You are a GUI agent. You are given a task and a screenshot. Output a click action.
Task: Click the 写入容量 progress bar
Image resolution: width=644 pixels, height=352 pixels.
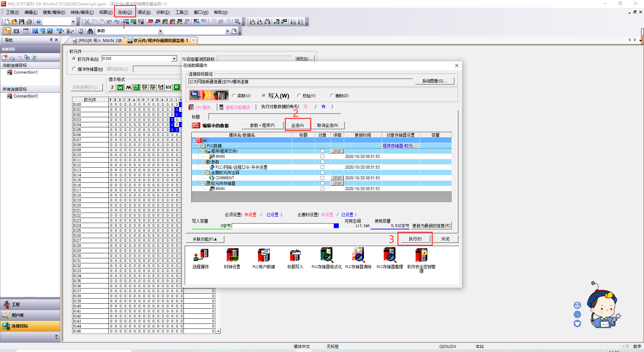click(284, 226)
